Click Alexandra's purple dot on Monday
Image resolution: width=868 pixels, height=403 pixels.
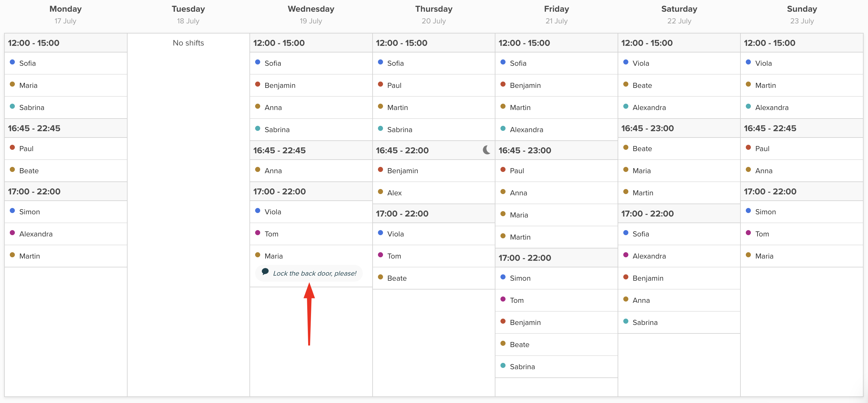(12, 233)
